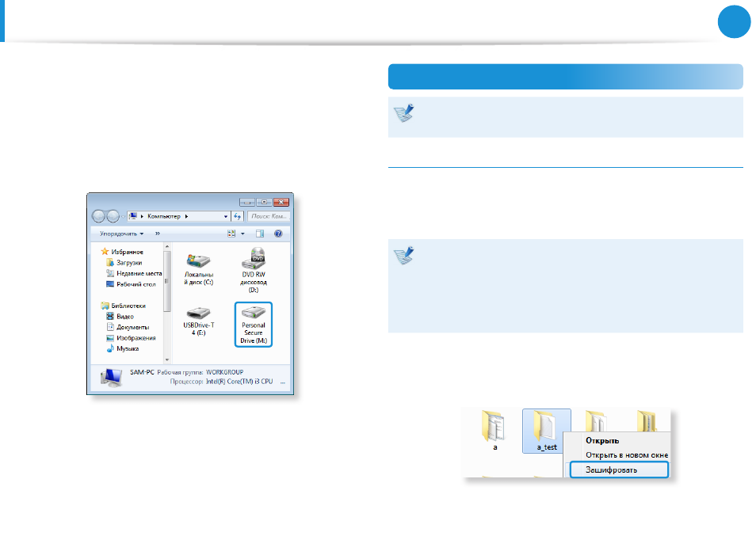Open the Документы library
The width and height of the screenshot is (756, 536).
(128, 327)
